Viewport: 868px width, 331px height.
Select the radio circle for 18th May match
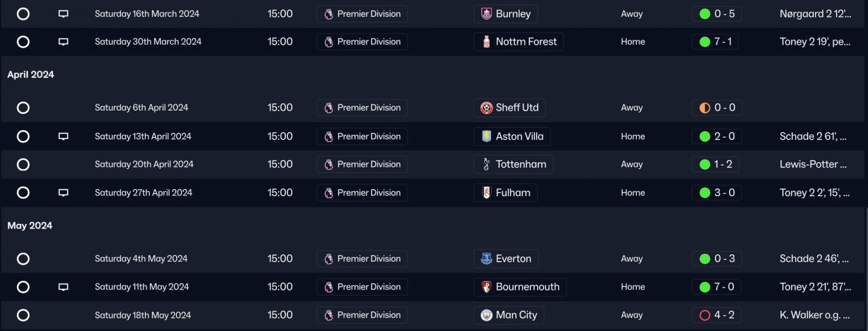pos(23,315)
